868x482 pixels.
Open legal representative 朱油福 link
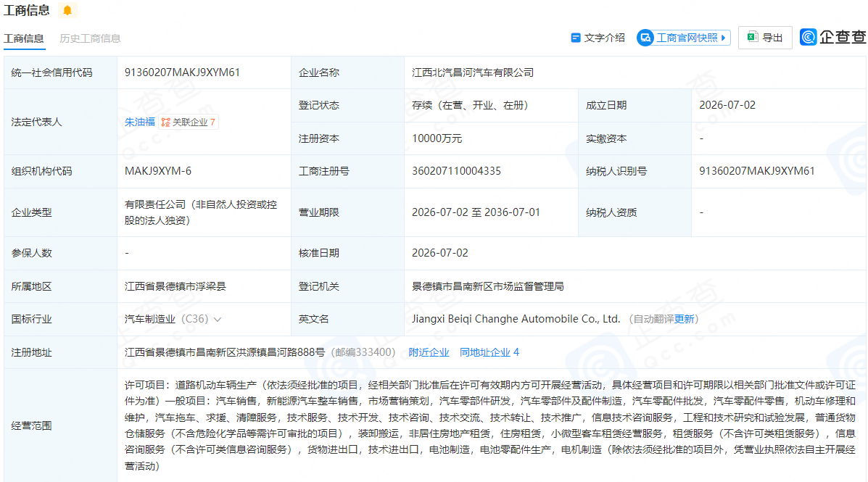pos(139,122)
